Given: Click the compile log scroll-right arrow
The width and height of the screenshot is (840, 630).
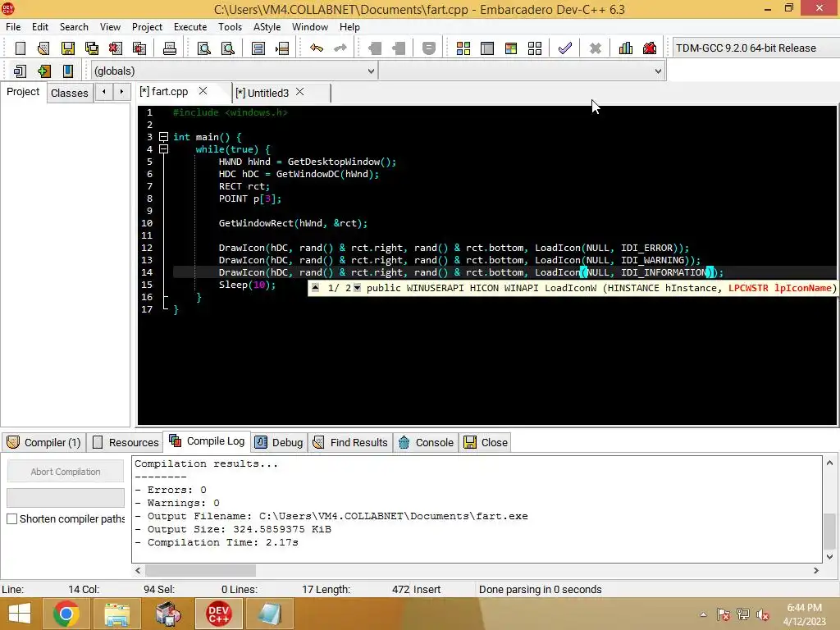Looking at the screenshot, I should point(816,571).
